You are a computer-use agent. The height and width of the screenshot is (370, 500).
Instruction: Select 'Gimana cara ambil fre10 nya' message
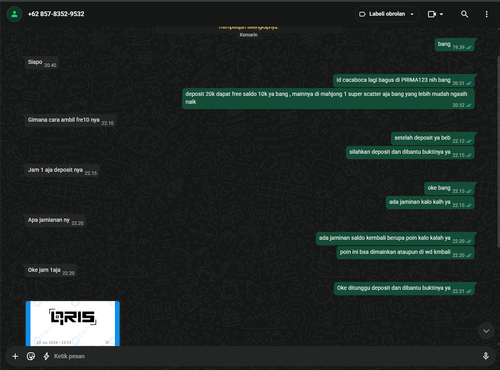coord(70,120)
